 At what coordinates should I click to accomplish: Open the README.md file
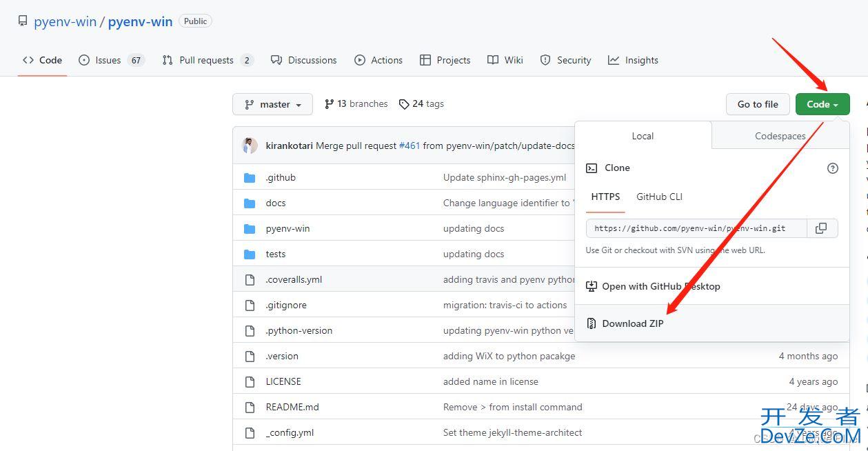click(x=292, y=407)
